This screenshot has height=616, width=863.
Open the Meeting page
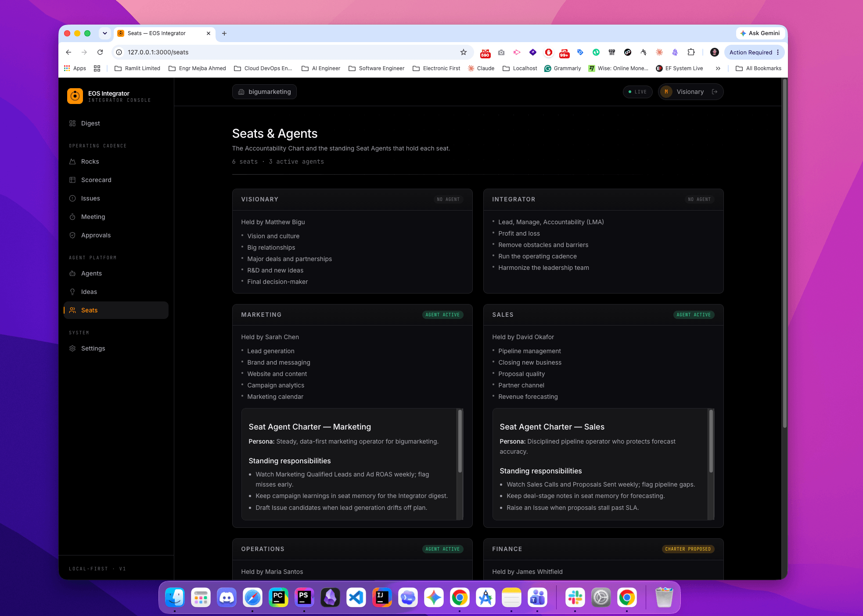tap(116, 217)
